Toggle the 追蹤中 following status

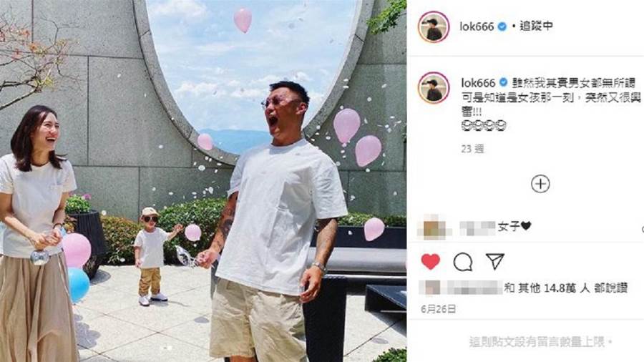pos(537,26)
